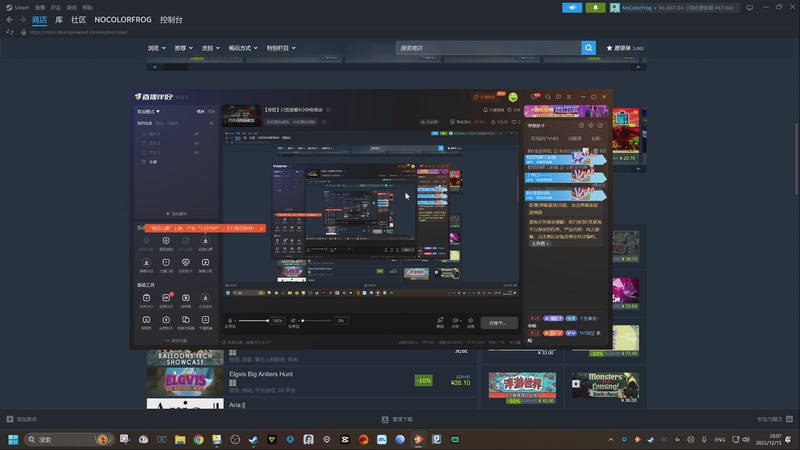The height and width of the screenshot is (450, 800).
Task: Click the green avatar in the 直播伴侣 title bar
Action: [513, 97]
